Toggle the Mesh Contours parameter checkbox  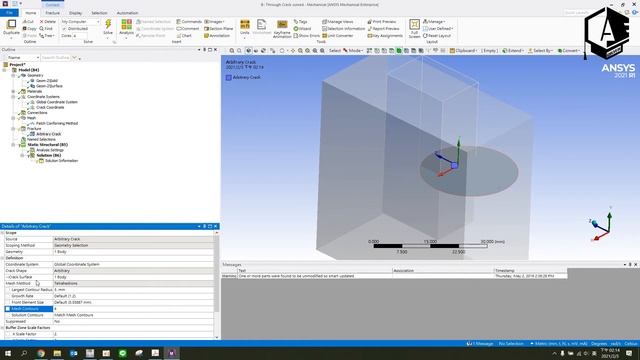pos(8,309)
